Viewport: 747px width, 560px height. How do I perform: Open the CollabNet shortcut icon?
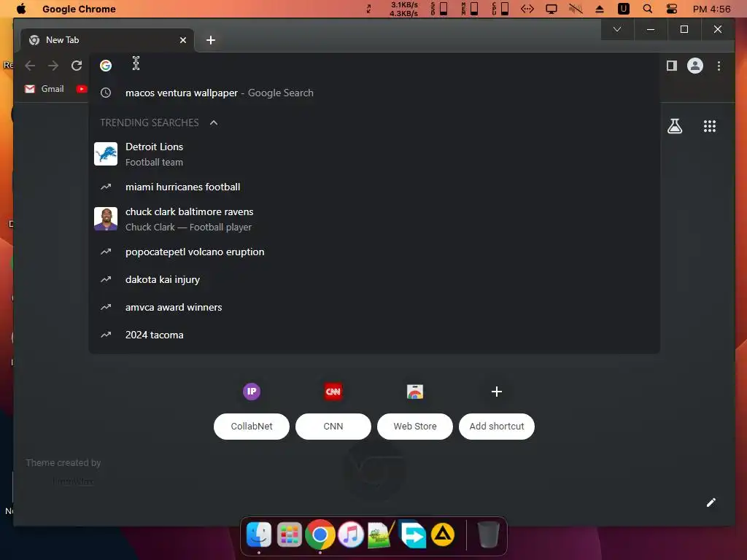click(252, 392)
